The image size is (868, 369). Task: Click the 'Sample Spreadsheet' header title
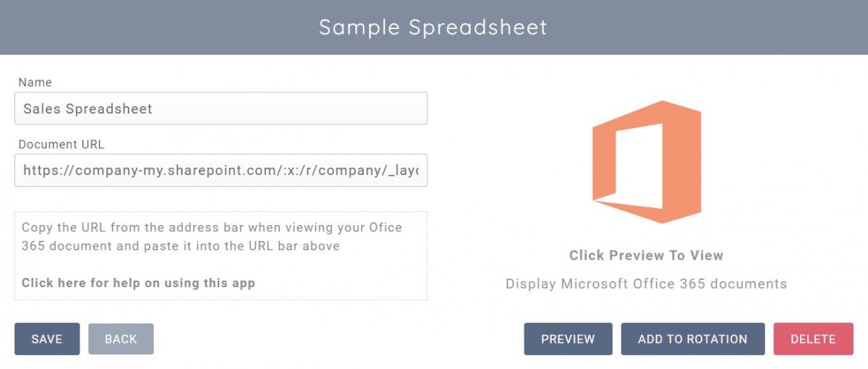point(433,27)
